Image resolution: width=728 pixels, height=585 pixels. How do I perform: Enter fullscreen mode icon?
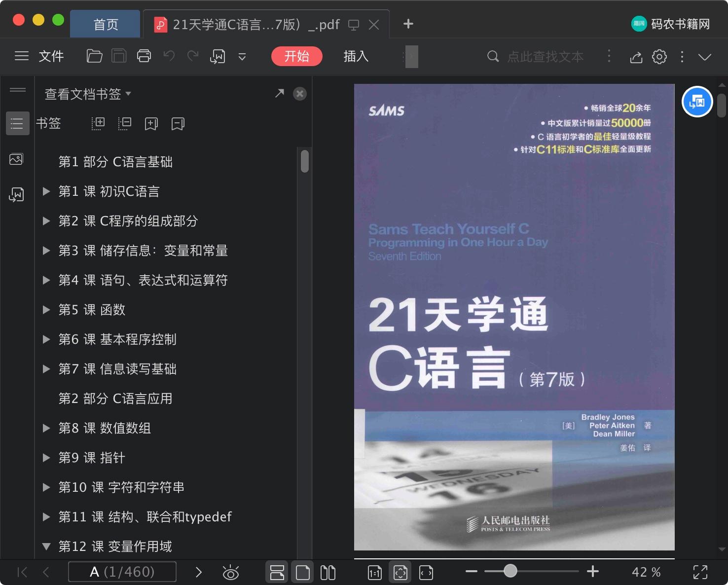coord(700,572)
